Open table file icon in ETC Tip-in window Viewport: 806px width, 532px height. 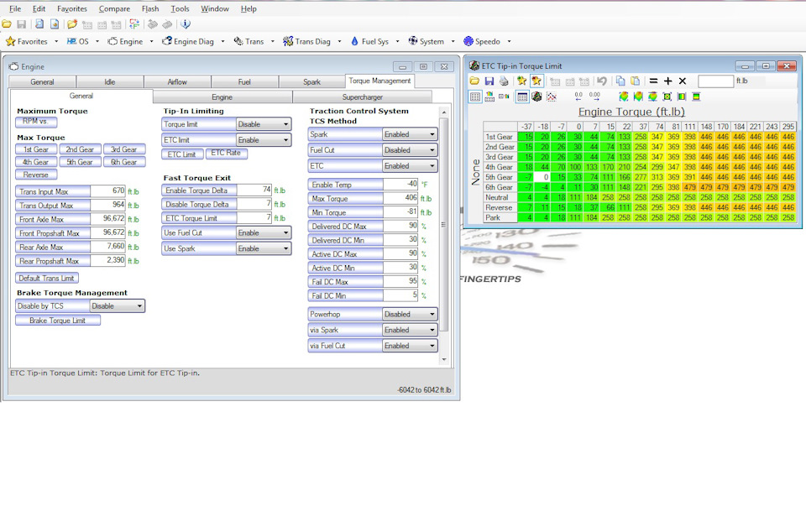474,81
